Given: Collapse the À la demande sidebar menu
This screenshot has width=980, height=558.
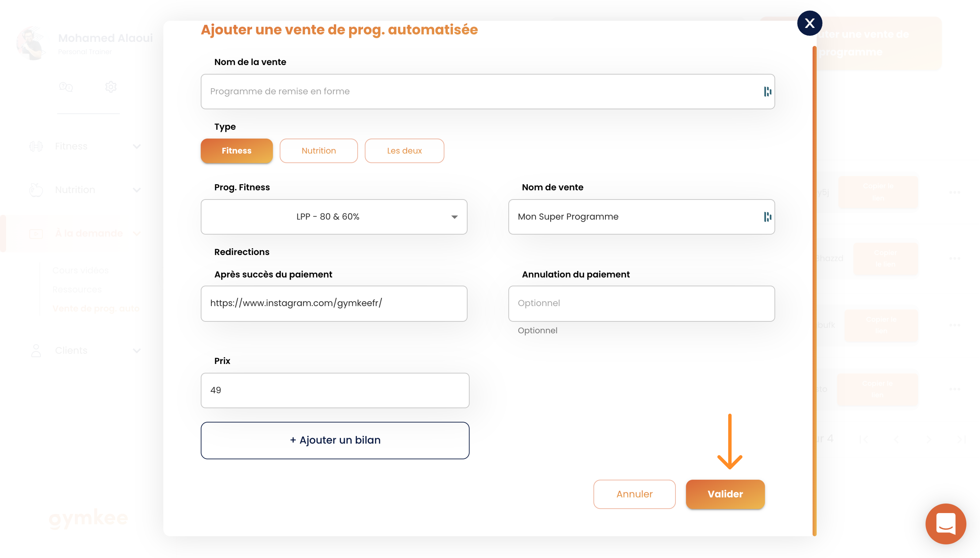Looking at the screenshot, I should [x=137, y=233].
